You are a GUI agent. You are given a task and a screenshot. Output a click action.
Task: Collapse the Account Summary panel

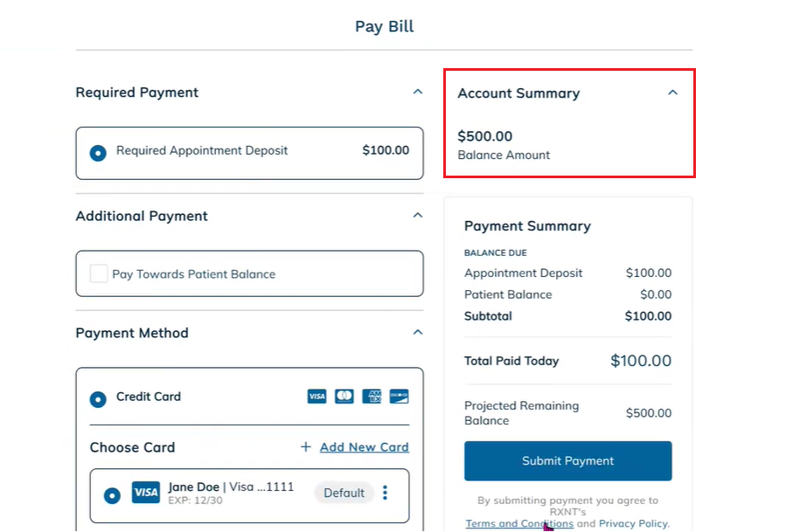coord(672,93)
